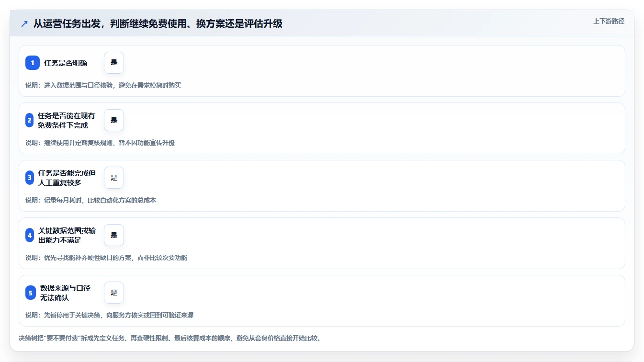Click the 是 button for 任务是否明确
Image resolution: width=644 pixels, height=362 pixels.
114,63
